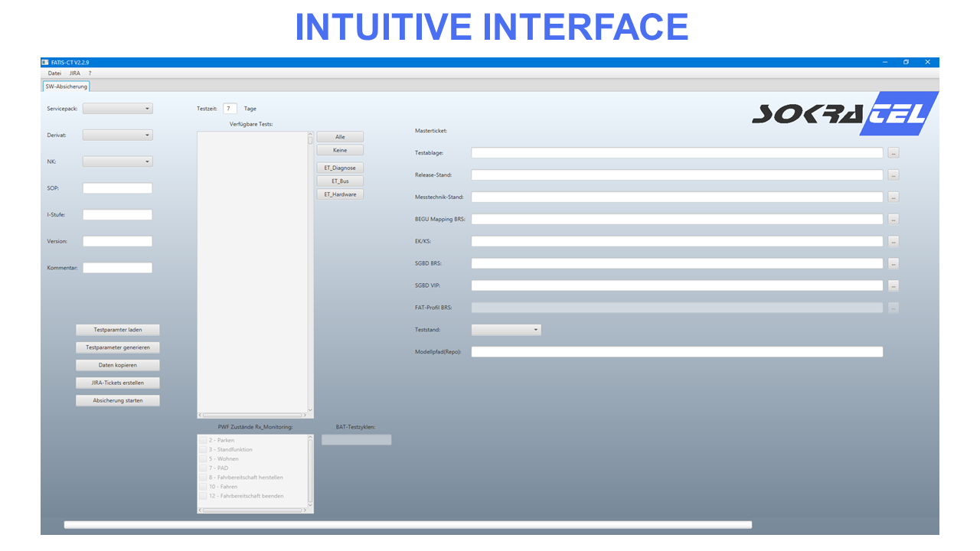The height and width of the screenshot is (551, 980).
Task: Click the Testparameter generieren button
Action: [118, 347]
